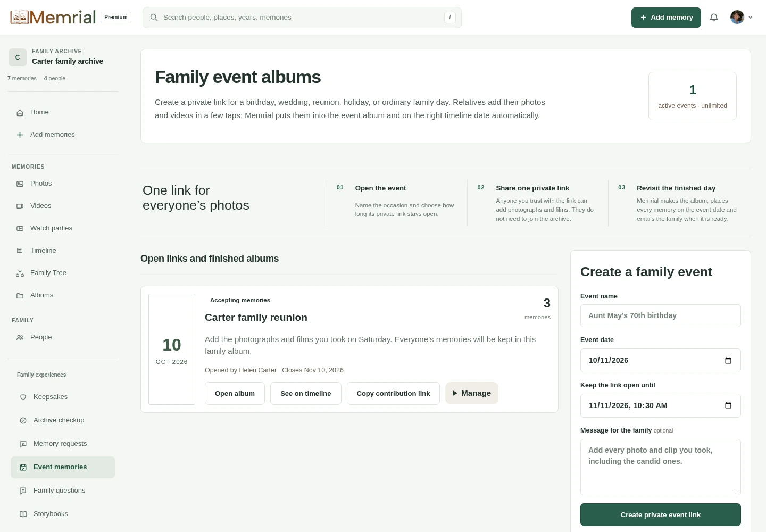Screen dimensions: 766x532
Task: Click the Archive checkup icon
Action: (x=23, y=420)
